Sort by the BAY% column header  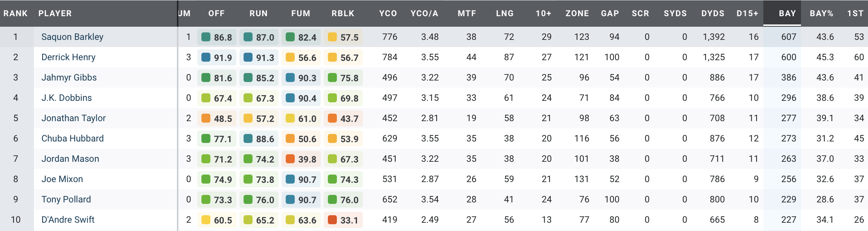(x=821, y=14)
